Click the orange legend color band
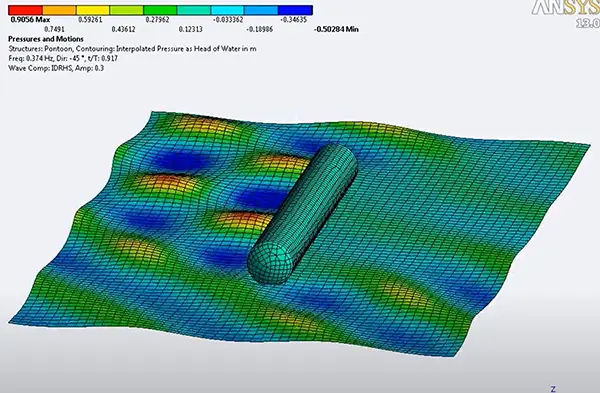Screen dimensions: 600x393 coord(59,10)
